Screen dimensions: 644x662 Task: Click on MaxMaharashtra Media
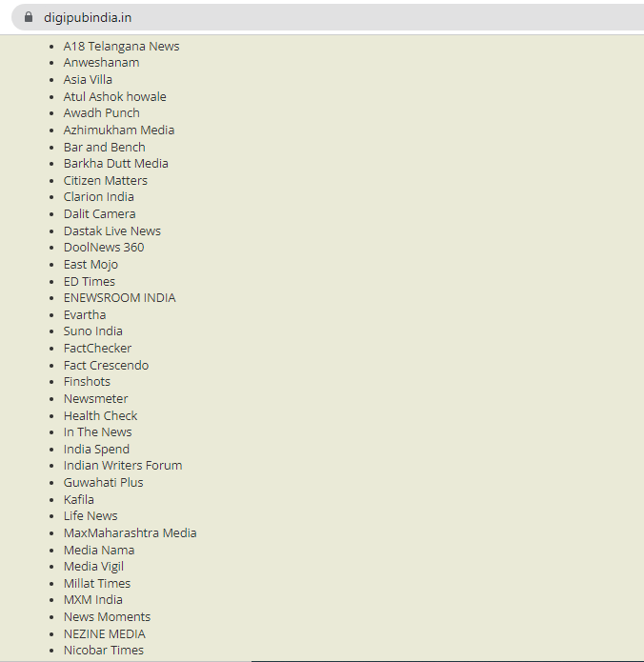(131, 532)
